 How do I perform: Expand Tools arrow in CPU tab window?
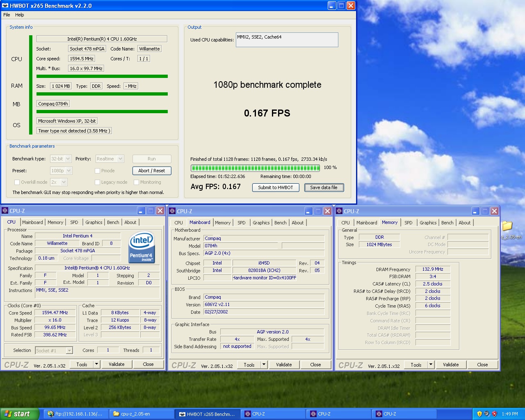(96, 364)
